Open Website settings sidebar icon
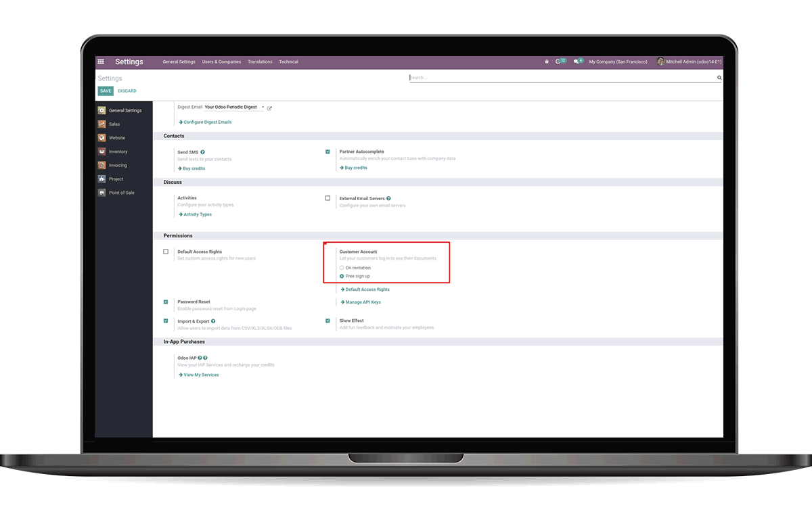 click(101, 138)
